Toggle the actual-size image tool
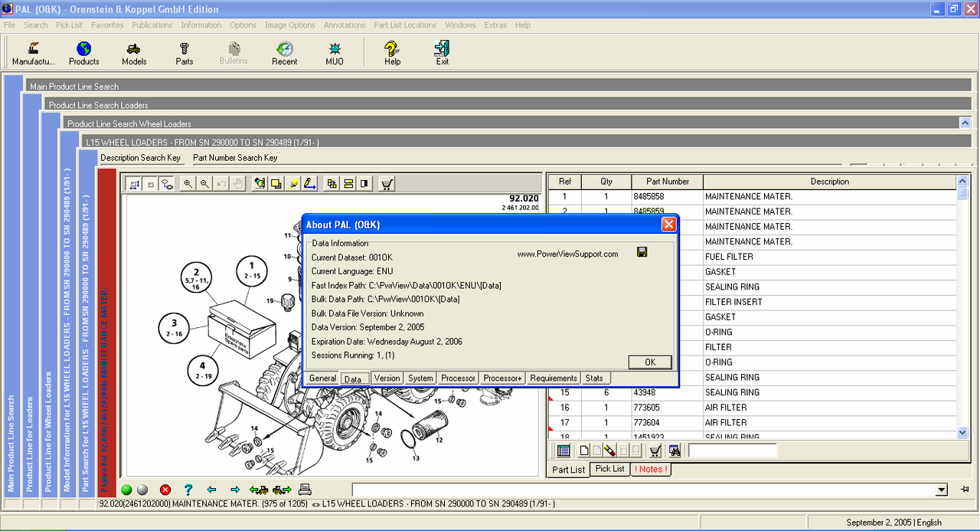 (150, 184)
